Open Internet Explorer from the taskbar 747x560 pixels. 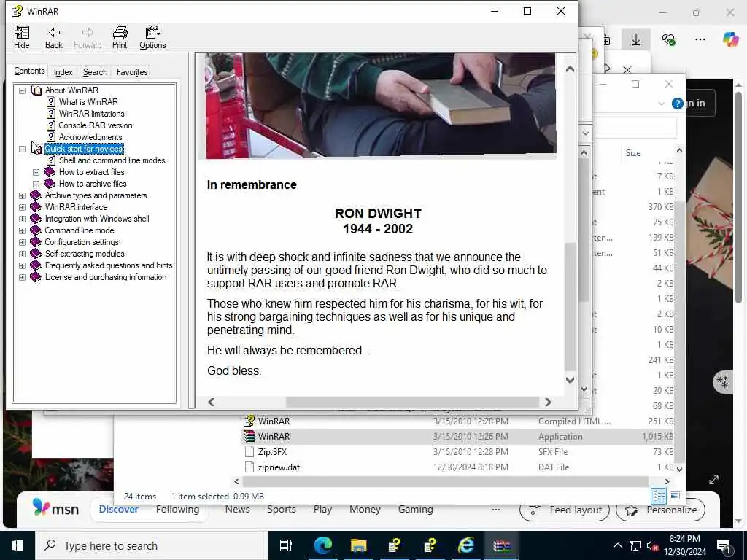[465, 545]
